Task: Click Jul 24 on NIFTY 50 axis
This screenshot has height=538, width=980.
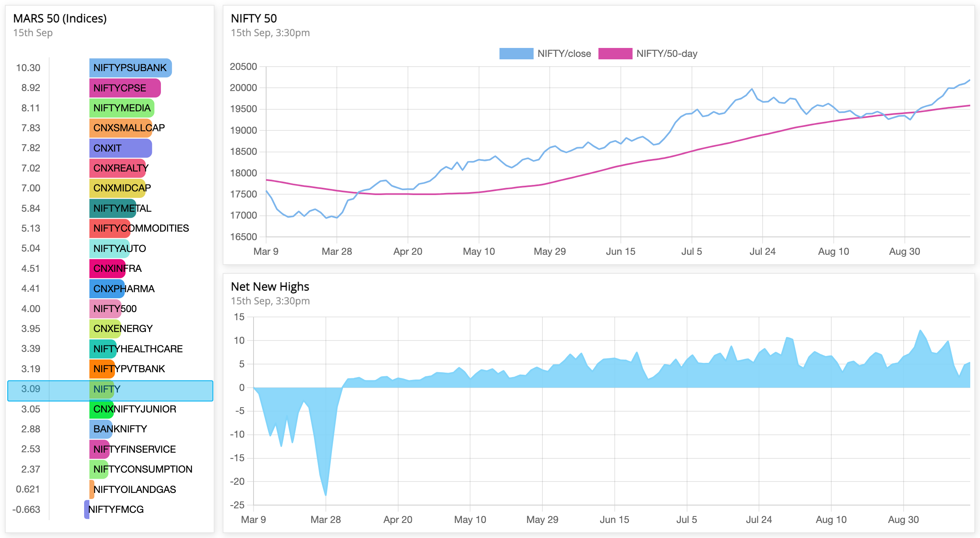Action: (763, 252)
